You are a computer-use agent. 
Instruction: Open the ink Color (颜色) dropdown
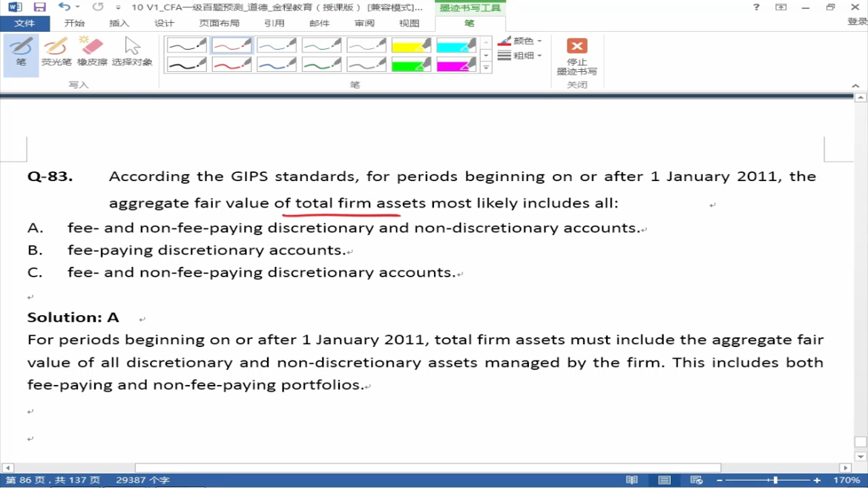[520, 41]
